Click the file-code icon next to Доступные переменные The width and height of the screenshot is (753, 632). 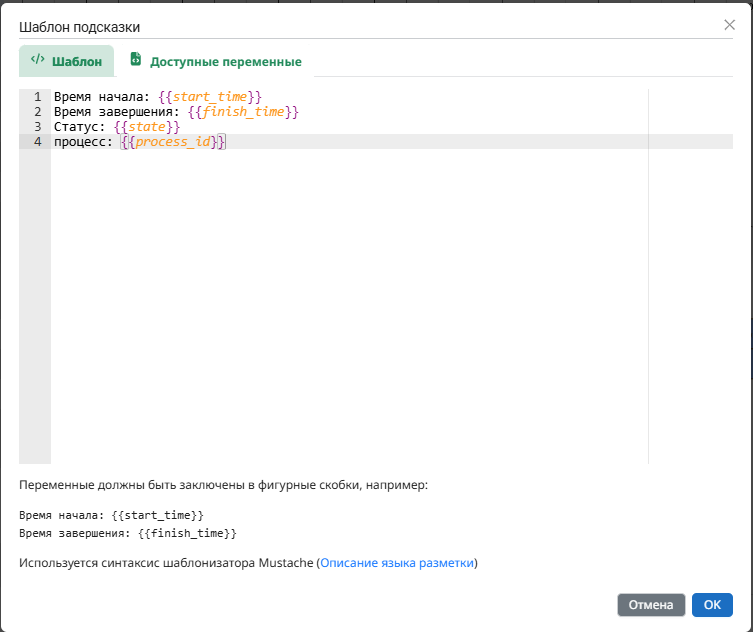click(136, 59)
